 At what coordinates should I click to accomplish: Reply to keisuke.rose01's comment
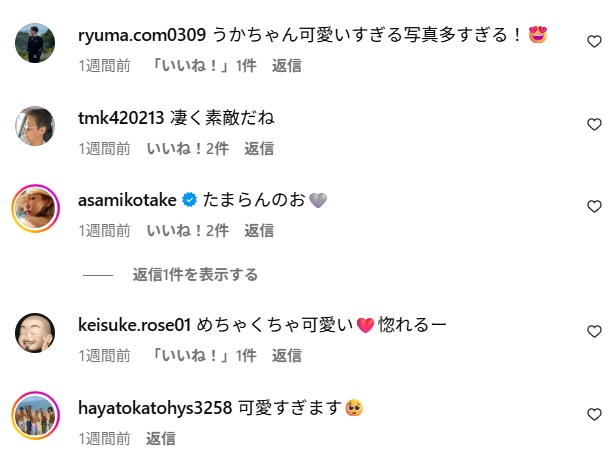[x=287, y=356]
